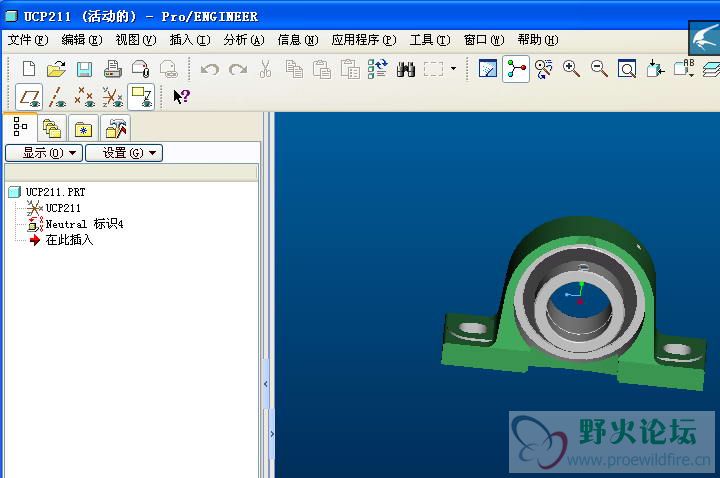
Task: Click the context-sensitive help cursor icon
Action: click(x=181, y=96)
